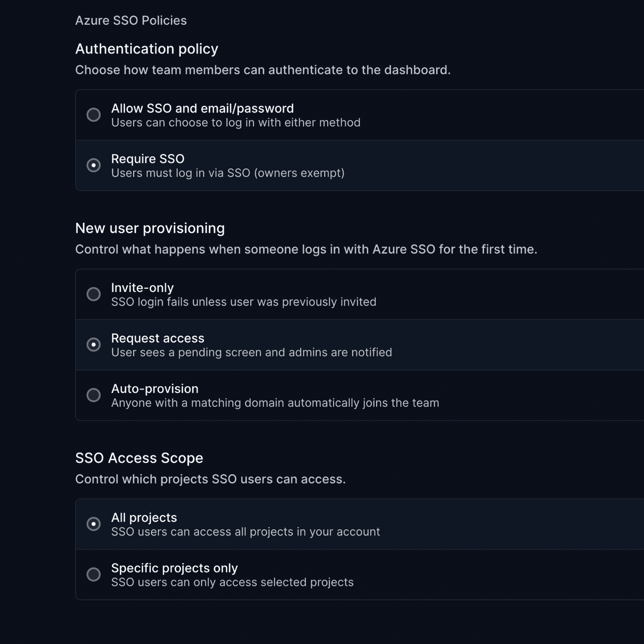Click description 'Users must log in via SSO'
This screenshot has width=644, height=644.
(228, 173)
